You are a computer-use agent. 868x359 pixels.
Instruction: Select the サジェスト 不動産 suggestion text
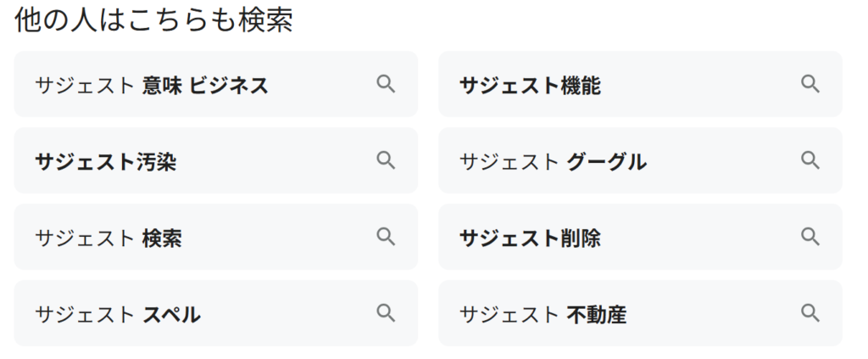pyautogui.click(x=542, y=314)
